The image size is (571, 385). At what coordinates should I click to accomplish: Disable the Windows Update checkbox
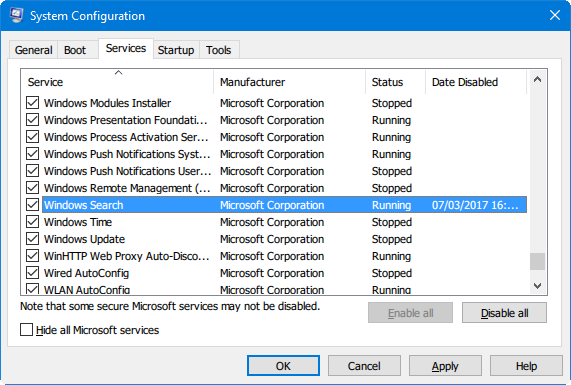[32, 239]
